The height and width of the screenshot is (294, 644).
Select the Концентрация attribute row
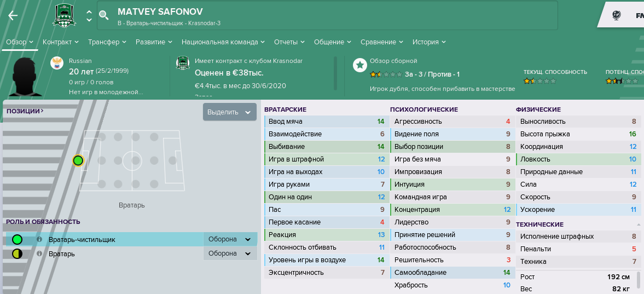pos(452,210)
